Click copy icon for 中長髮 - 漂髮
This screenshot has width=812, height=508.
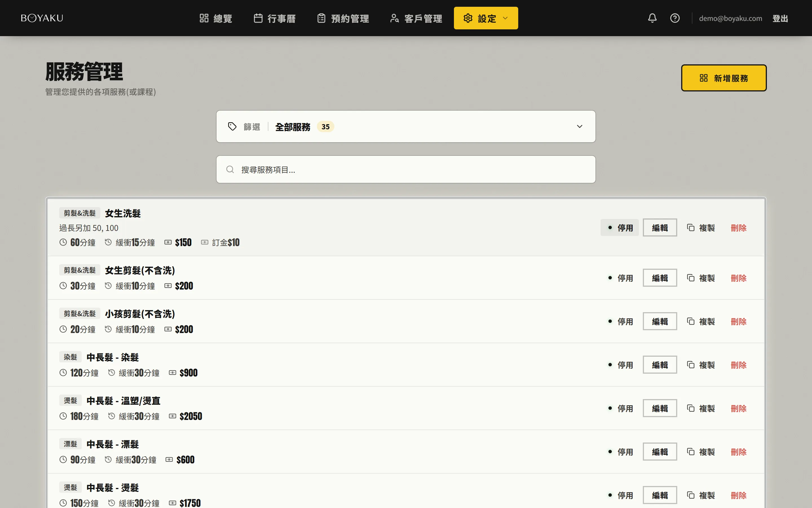pos(690,452)
